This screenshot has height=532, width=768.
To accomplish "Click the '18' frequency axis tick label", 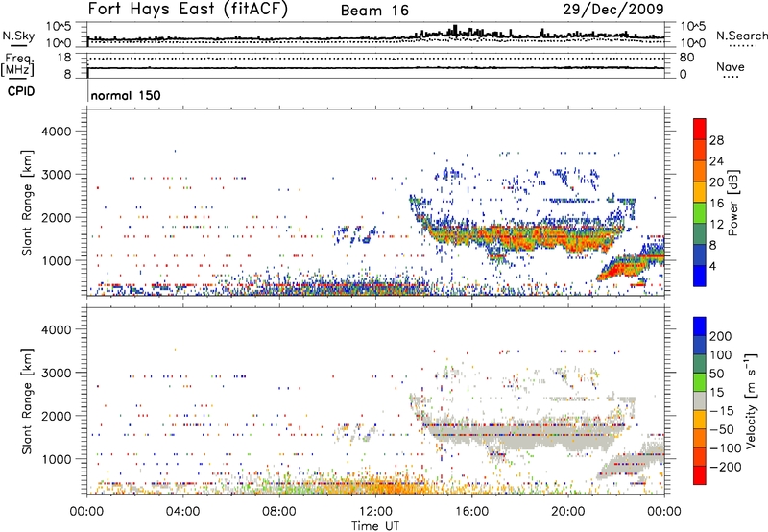I will [64, 58].
